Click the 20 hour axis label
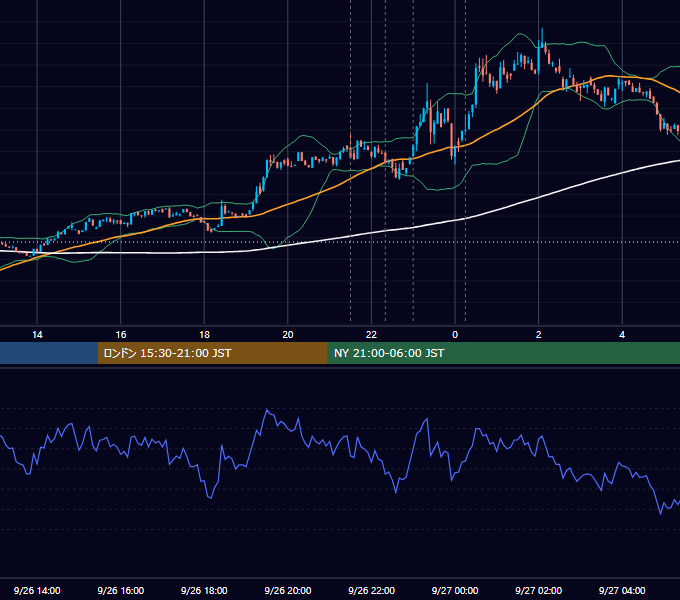The height and width of the screenshot is (600, 680). pos(288,335)
